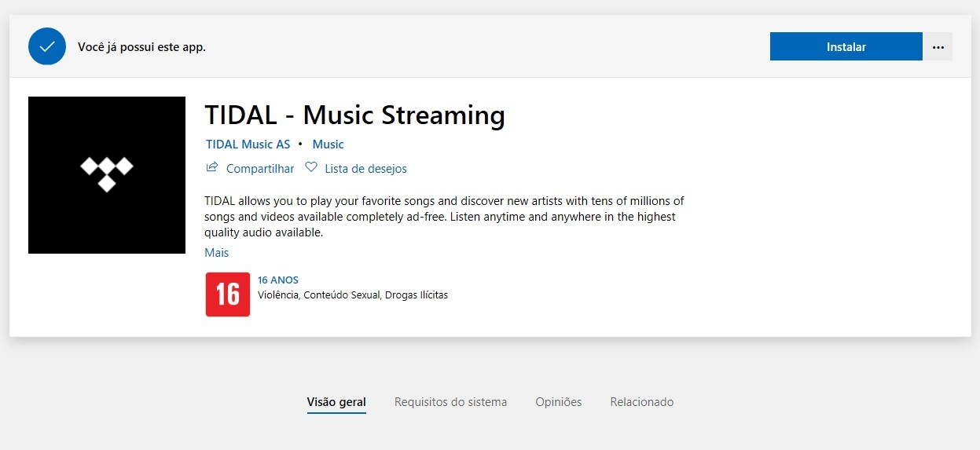This screenshot has width=980, height=450.
Task: Open the Music category link
Action: [328, 145]
